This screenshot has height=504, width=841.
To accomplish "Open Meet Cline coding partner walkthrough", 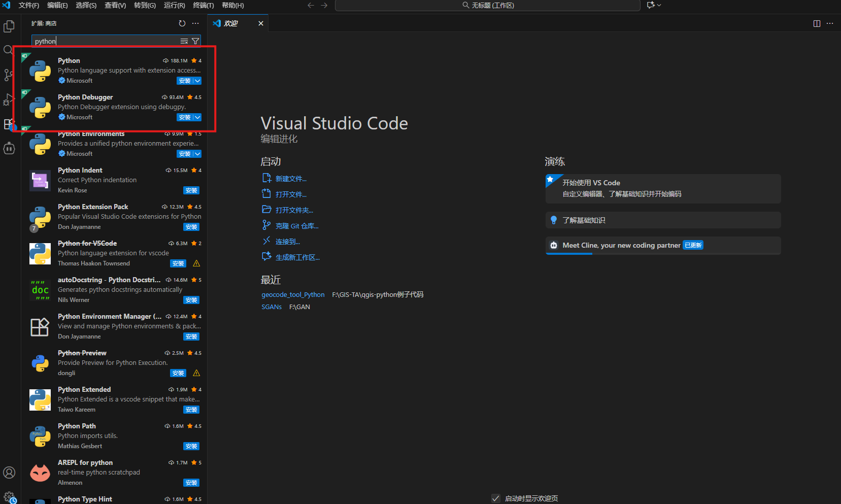I will point(663,245).
